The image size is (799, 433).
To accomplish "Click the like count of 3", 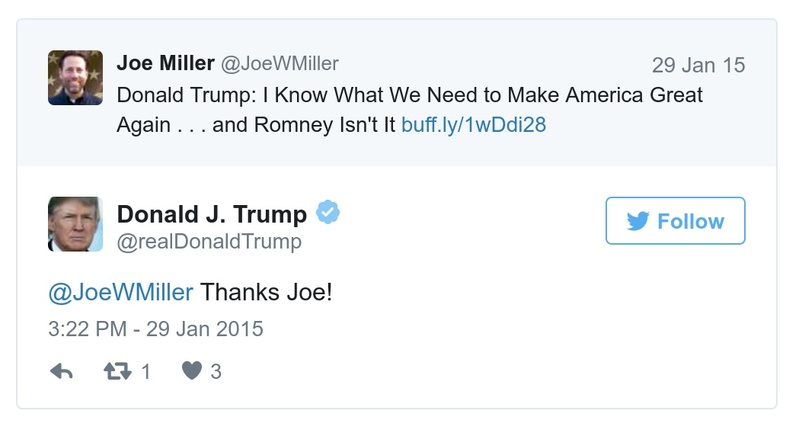I will pyautogui.click(x=216, y=372).
